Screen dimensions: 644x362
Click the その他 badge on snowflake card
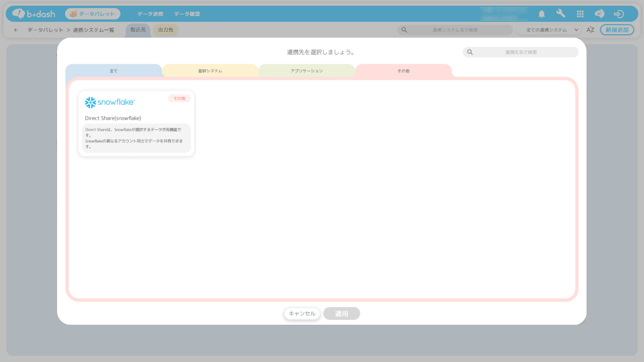click(179, 98)
